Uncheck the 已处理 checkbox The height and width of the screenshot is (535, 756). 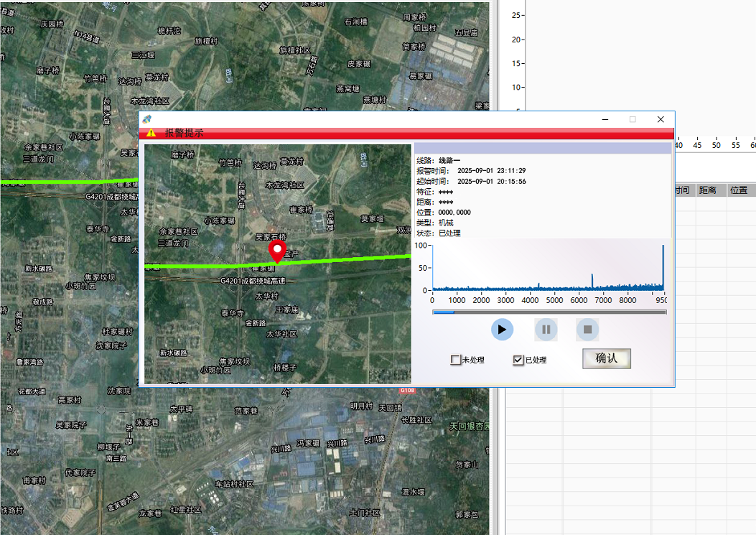(x=518, y=360)
